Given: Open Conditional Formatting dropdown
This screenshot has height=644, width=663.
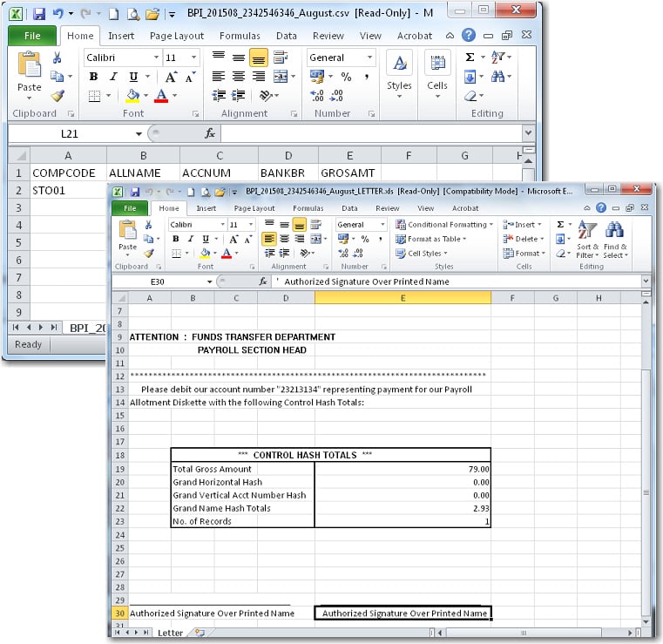Looking at the screenshot, I should tap(444, 225).
